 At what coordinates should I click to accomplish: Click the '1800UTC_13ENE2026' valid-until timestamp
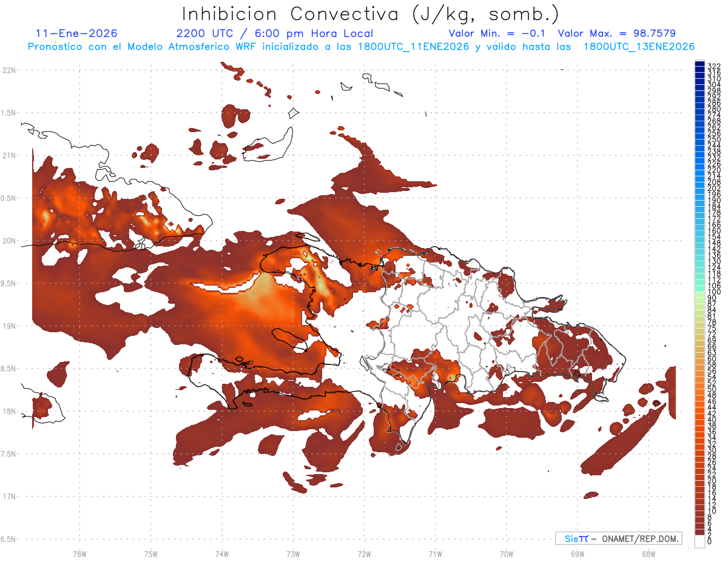click(639, 47)
